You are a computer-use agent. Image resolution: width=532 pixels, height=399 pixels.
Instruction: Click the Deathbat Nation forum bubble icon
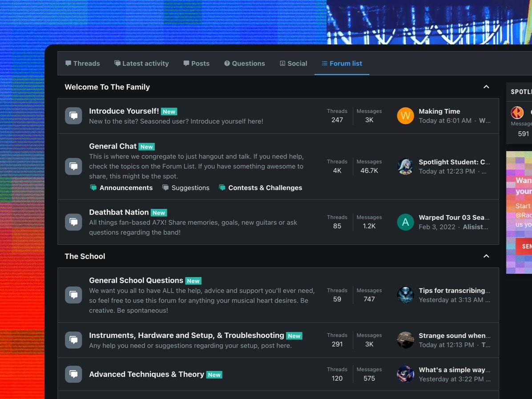click(x=73, y=222)
